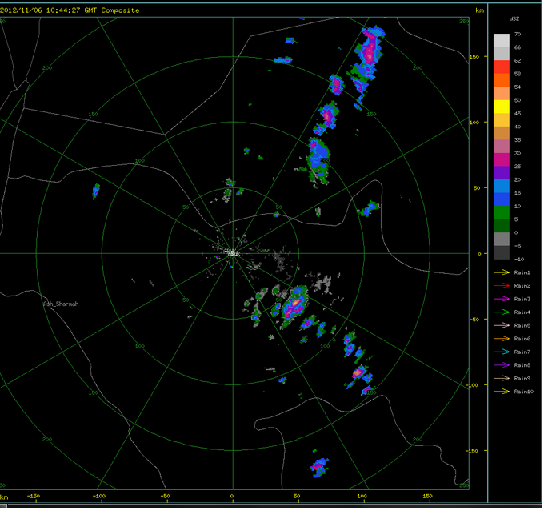Click the radar center origin point
The image size is (542, 508).
[233, 253]
